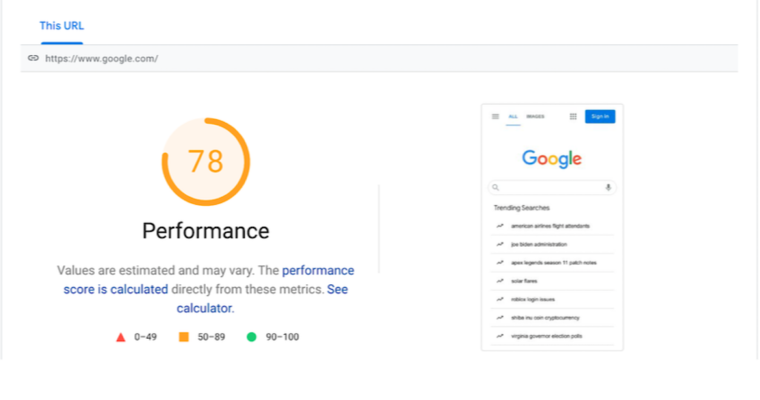Click the red triangle 0–49 legend icon

[x=121, y=337]
